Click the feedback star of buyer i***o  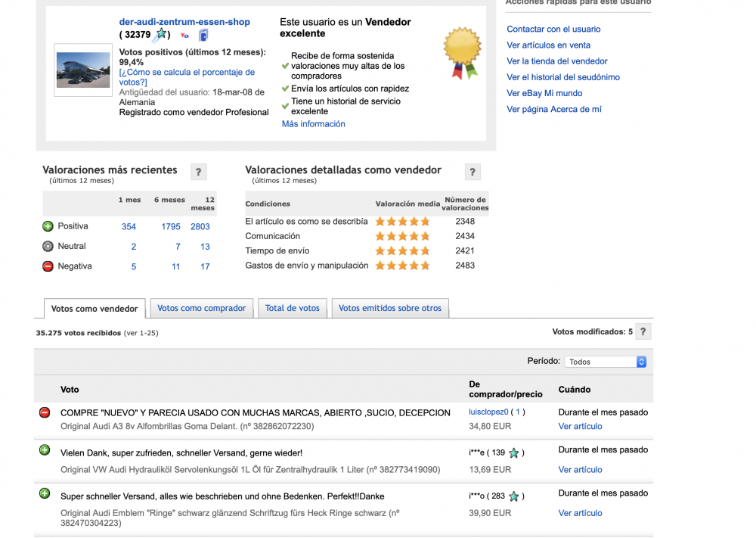click(514, 496)
